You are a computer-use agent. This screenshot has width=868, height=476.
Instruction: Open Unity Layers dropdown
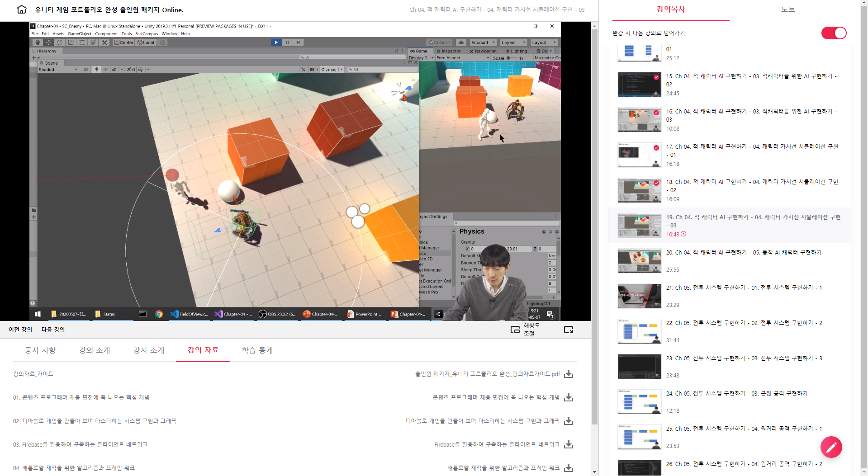(x=513, y=42)
